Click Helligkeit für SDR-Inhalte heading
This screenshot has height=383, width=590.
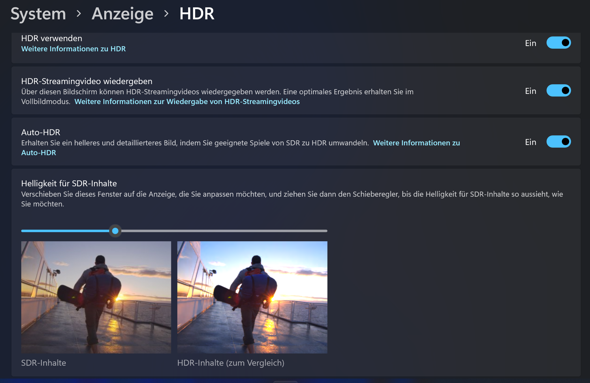(69, 184)
